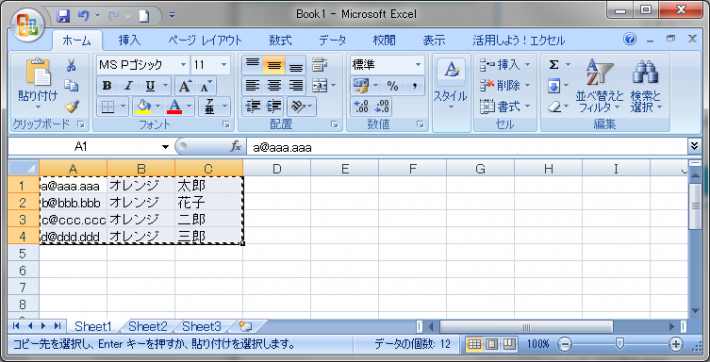Image resolution: width=710 pixels, height=362 pixels.
Task: Open the Name Box dropdown arrow
Action: (x=165, y=147)
